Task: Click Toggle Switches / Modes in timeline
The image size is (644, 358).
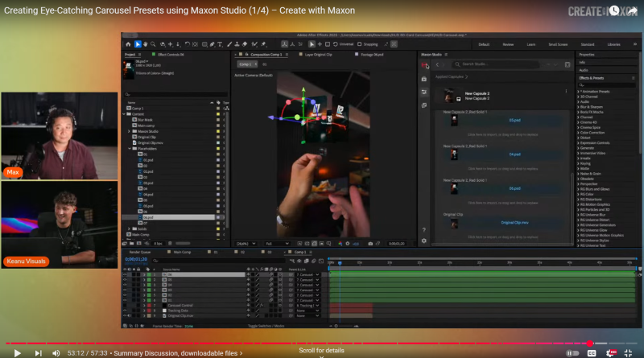Action: [266, 326]
